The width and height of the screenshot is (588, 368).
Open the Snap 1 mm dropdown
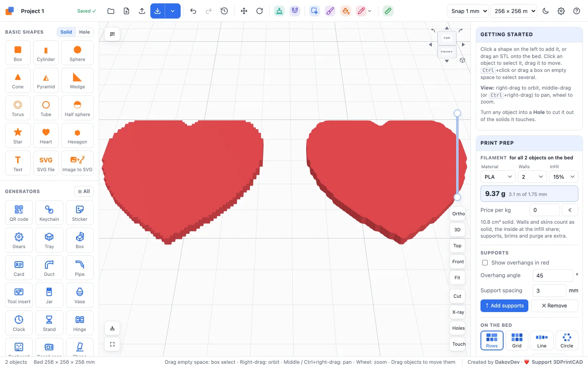coord(468,11)
